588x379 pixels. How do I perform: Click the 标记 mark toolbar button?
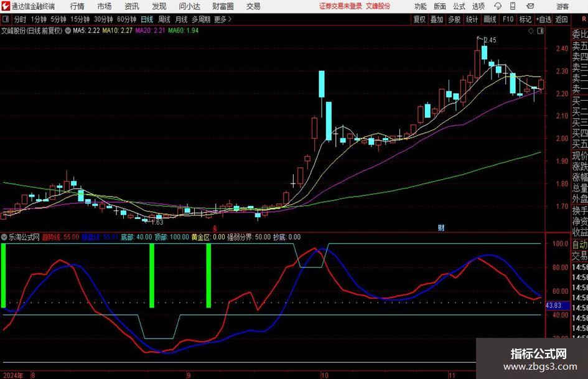[525, 19]
